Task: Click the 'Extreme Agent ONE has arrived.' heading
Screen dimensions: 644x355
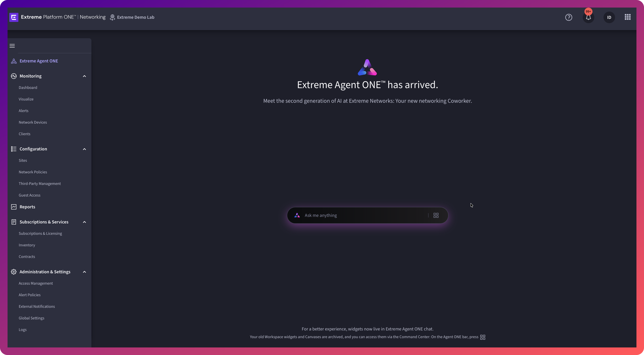Action: click(367, 85)
